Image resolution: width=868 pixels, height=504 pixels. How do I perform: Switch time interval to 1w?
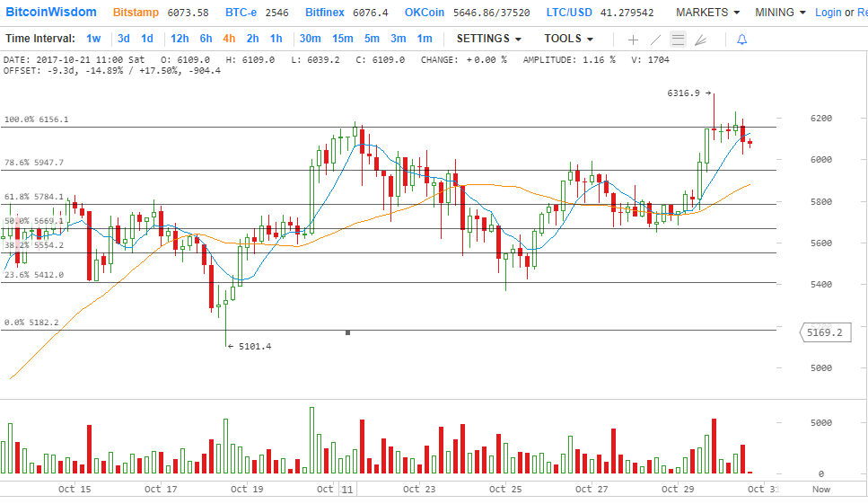93,39
